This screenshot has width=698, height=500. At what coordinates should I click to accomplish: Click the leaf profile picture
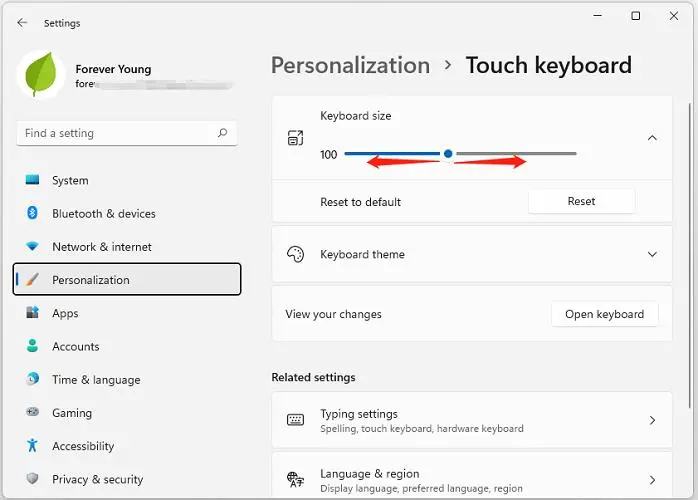click(41, 75)
